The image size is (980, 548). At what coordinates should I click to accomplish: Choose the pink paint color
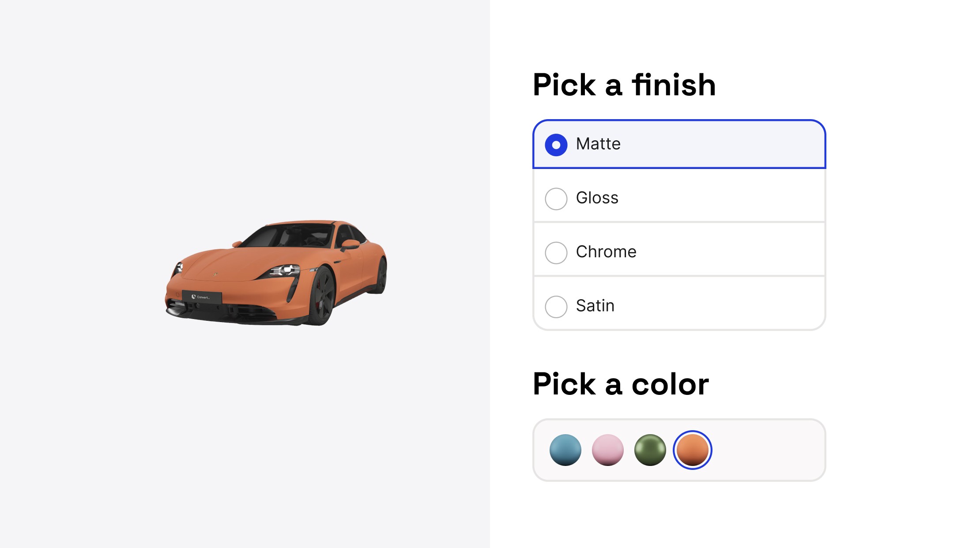pos(607,450)
